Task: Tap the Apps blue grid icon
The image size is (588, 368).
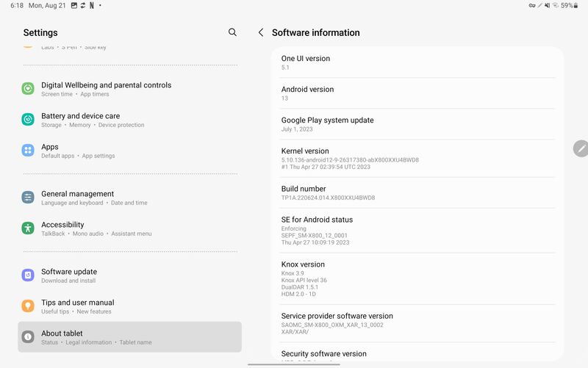Action: pos(28,151)
